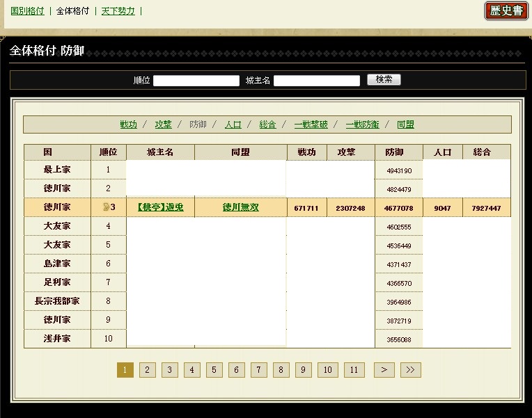Screen dimensions: 532x418
Task: Select defense value 4602555
Action: tap(399, 227)
